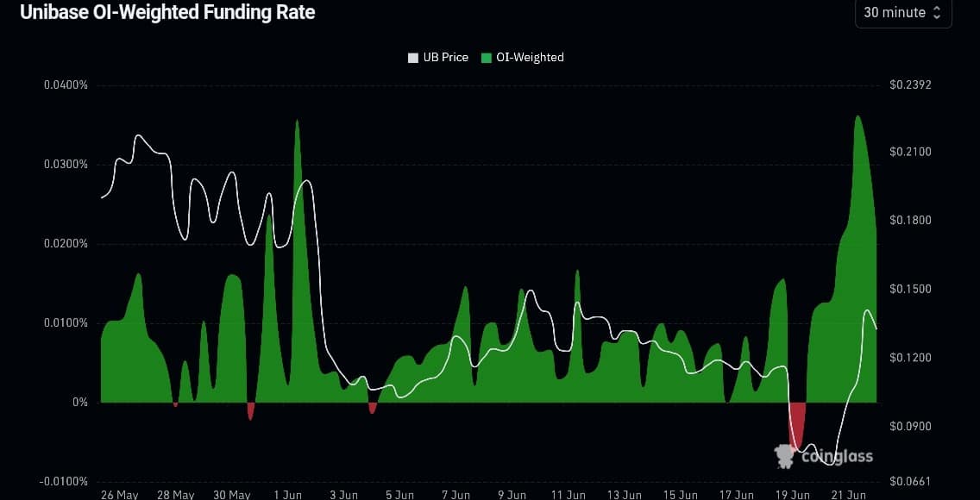Image resolution: width=980 pixels, height=500 pixels.
Task: Click the $0.1500 price axis label
Action: pyautogui.click(x=911, y=289)
